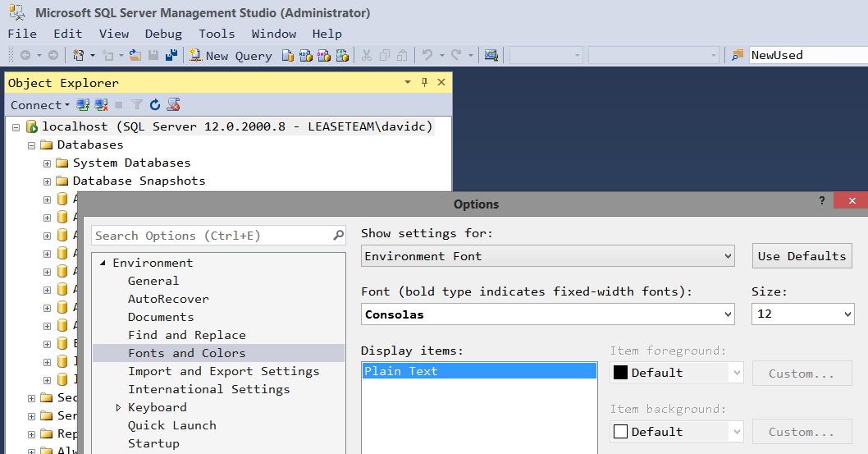Viewport: 868px width, 454px height.
Task: Close the Object Explorer panel
Action: point(441,82)
